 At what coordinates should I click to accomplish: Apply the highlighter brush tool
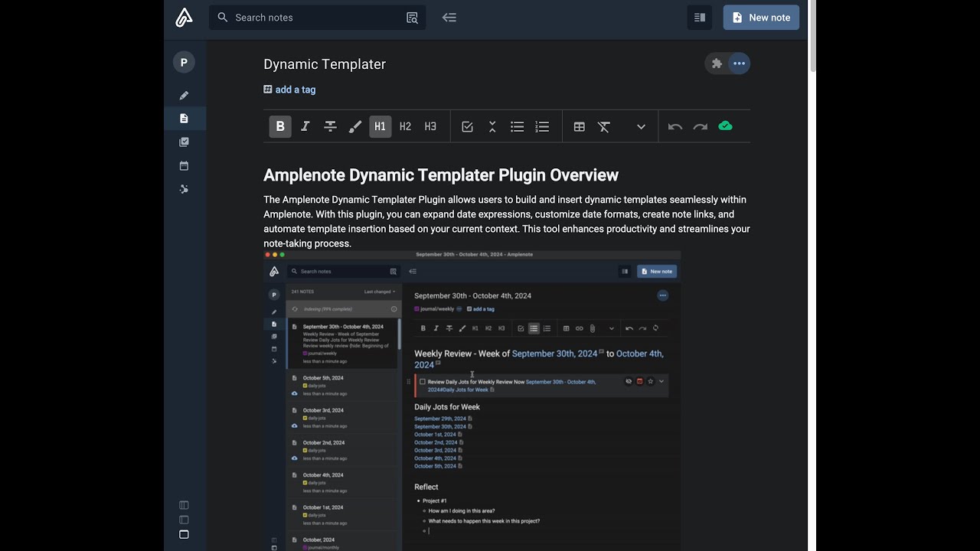[355, 127]
